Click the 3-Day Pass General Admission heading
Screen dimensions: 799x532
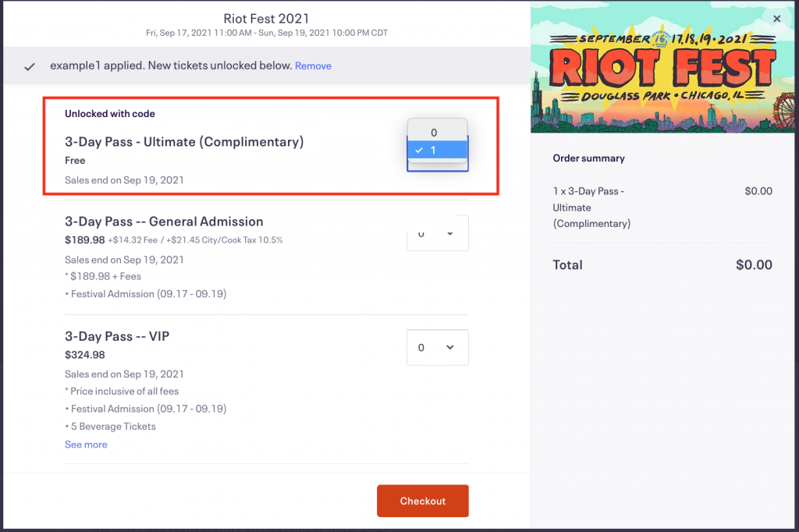(164, 222)
